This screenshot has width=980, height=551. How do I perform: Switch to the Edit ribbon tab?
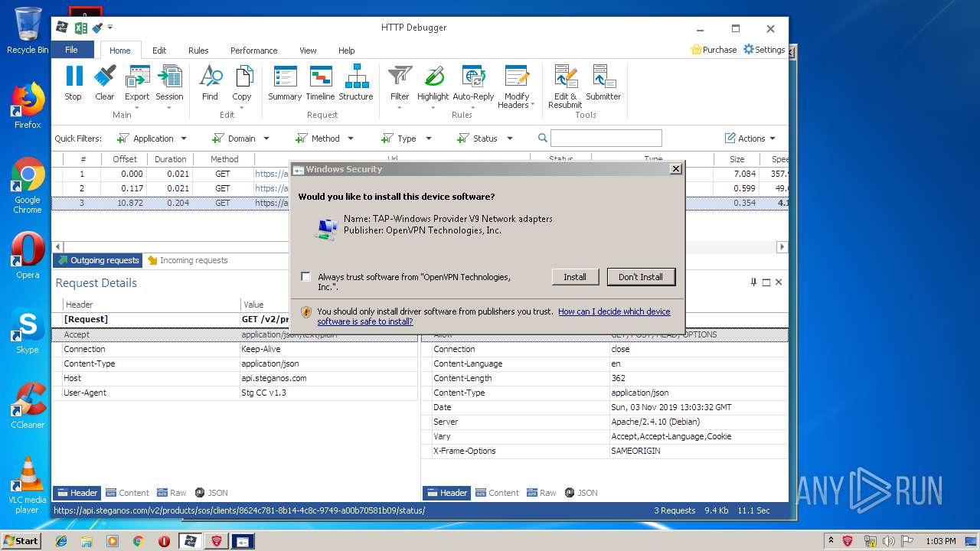[159, 51]
